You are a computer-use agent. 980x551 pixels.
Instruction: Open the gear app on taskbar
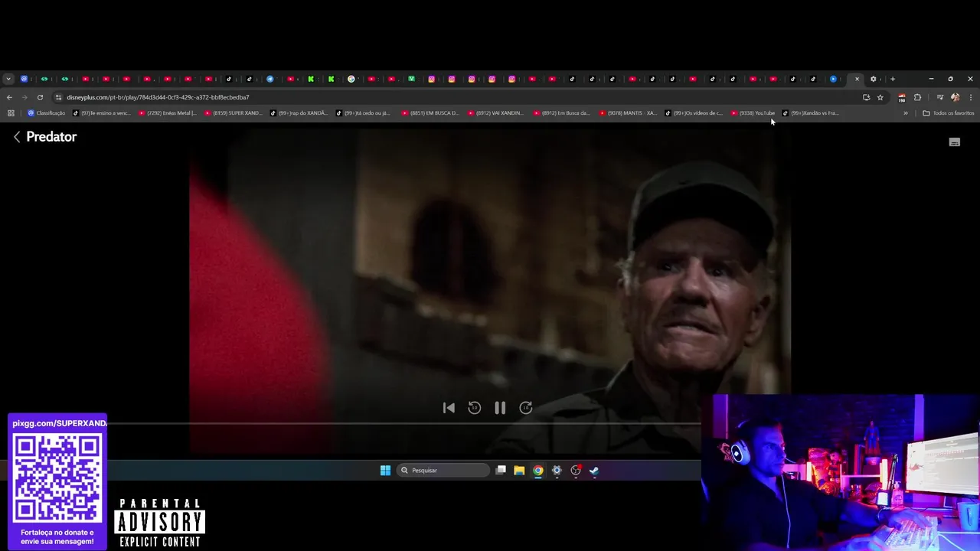557,471
